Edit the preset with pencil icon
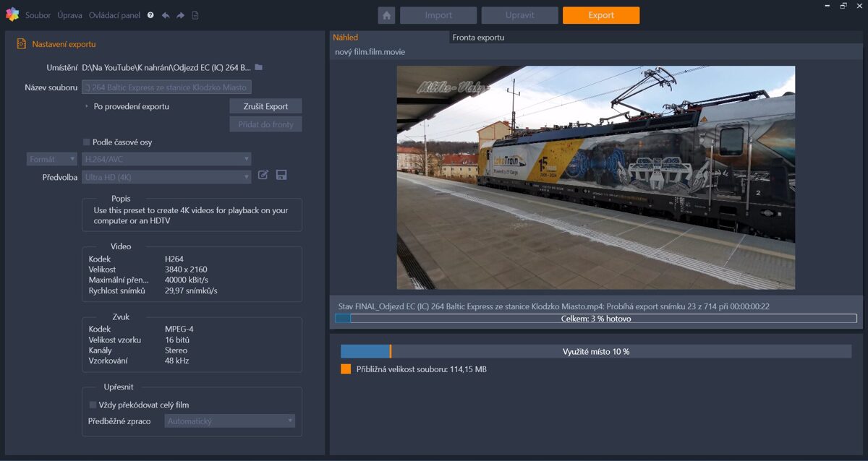The width and height of the screenshot is (868, 461). click(x=263, y=175)
